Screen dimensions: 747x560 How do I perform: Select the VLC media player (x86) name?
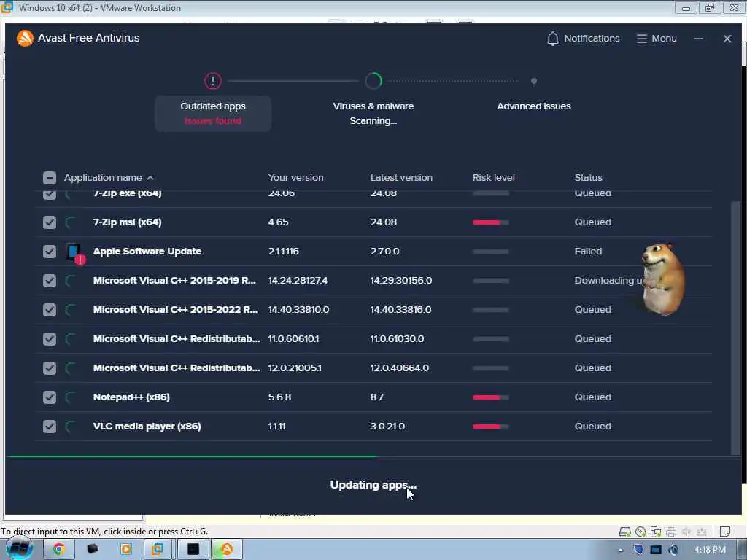(147, 426)
